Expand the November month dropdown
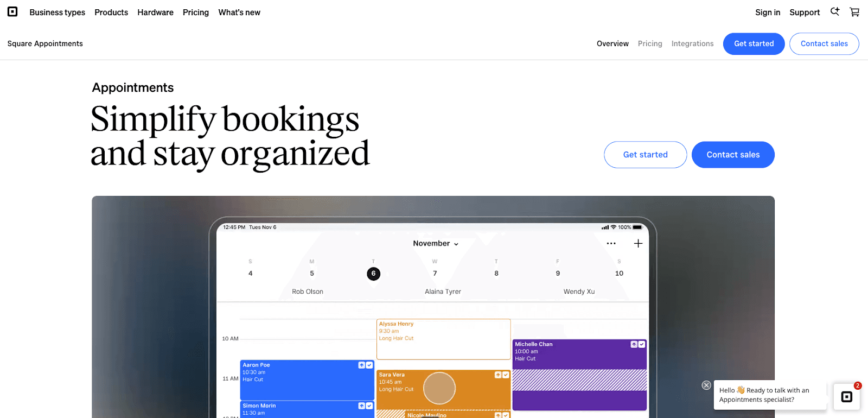 pos(436,244)
